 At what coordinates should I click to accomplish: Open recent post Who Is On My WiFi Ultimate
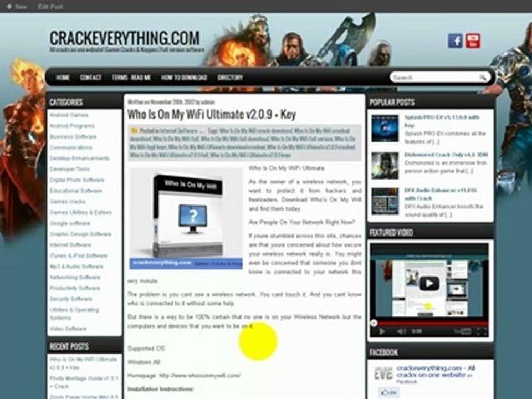point(83,363)
